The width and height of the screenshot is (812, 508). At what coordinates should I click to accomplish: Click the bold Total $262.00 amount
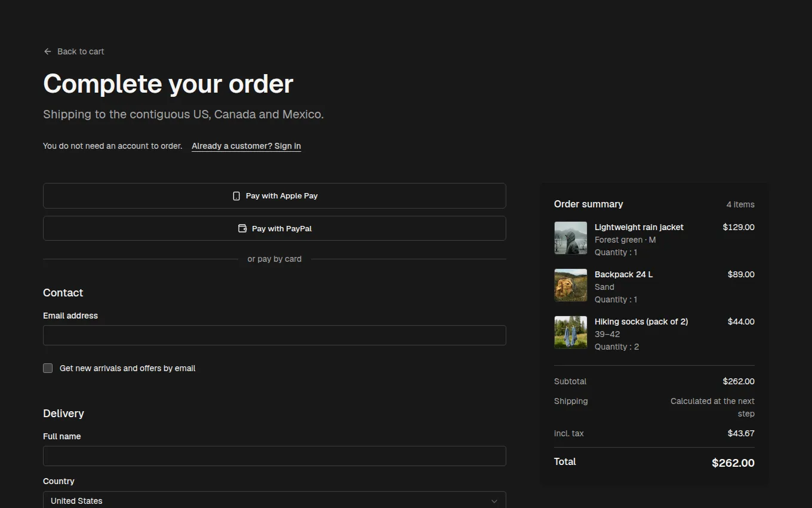733,463
